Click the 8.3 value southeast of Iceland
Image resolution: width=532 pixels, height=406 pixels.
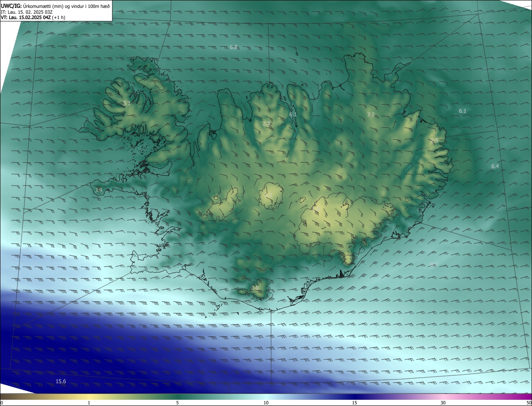(x=433, y=264)
